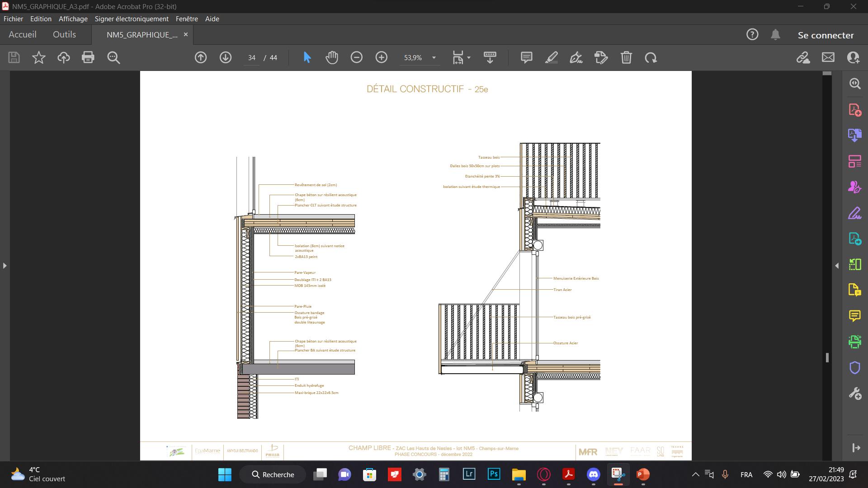This screenshot has height=488, width=868.
Task: Share link to file icon
Action: click(803, 57)
